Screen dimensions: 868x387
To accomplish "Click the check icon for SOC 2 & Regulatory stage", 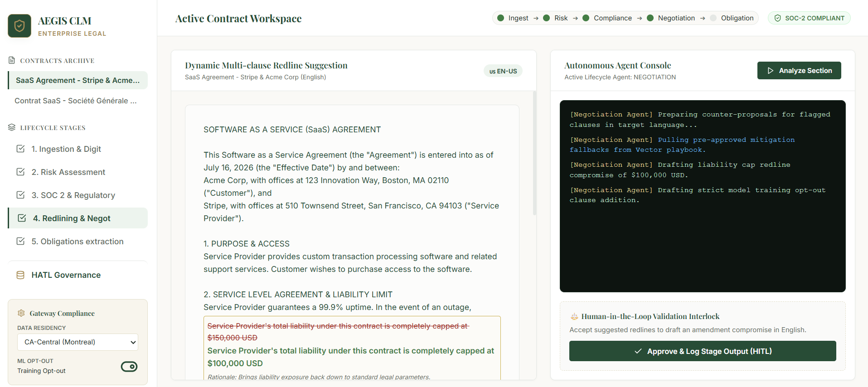I will 20,195.
